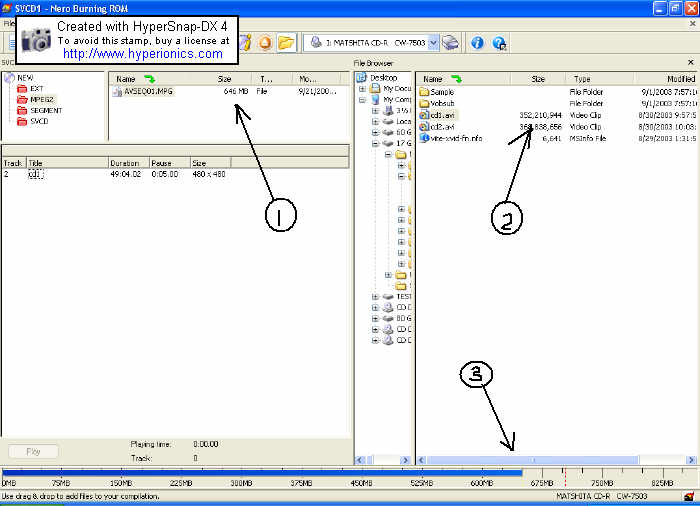Click the 49:04.02 duration value

(x=125, y=174)
